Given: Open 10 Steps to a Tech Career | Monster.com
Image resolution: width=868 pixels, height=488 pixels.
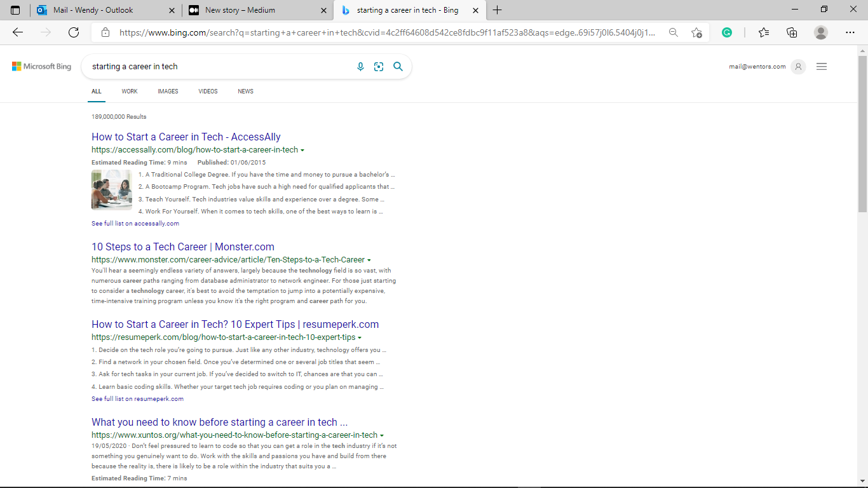Looking at the screenshot, I should point(183,247).
